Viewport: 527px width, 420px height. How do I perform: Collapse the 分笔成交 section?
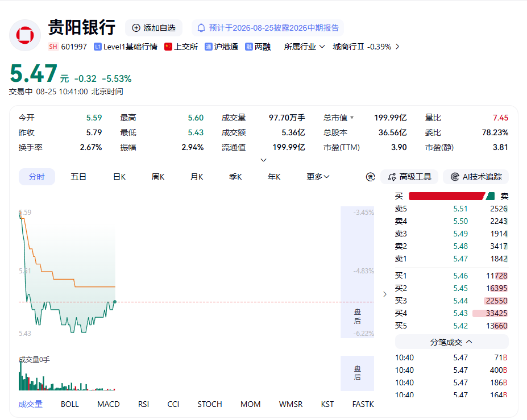pyautogui.click(x=452, y=342)
